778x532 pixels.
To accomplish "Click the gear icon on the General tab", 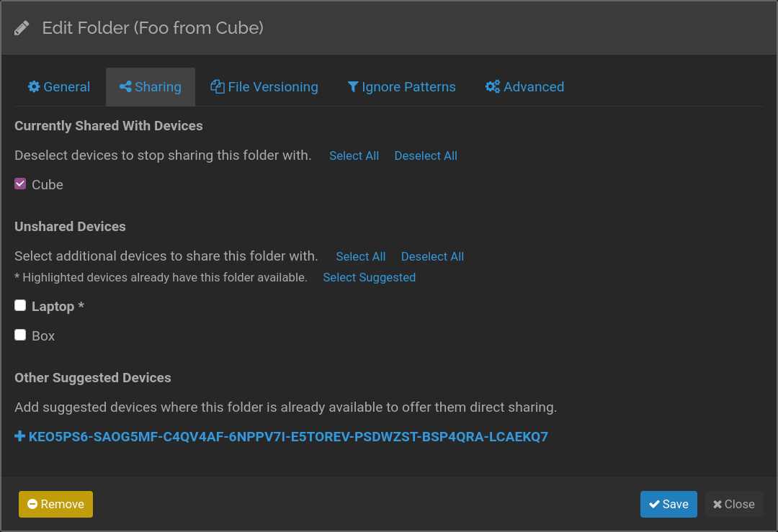I will coord(34,86).
